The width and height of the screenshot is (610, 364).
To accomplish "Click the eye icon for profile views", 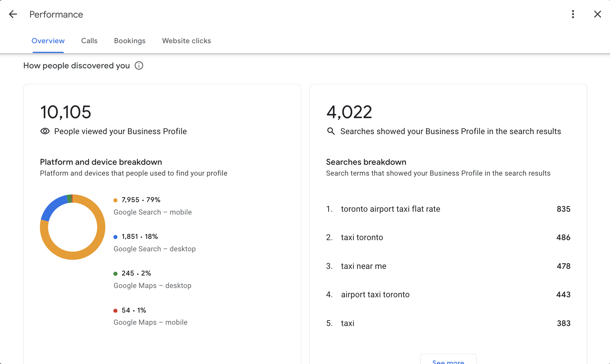I will click(45, 131).
